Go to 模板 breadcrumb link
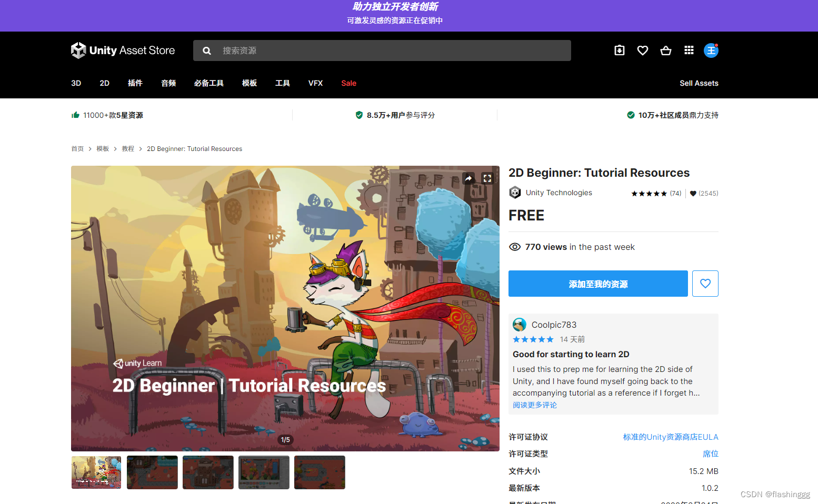The width and height of the screenshot is (818, 504). (103, 149)
